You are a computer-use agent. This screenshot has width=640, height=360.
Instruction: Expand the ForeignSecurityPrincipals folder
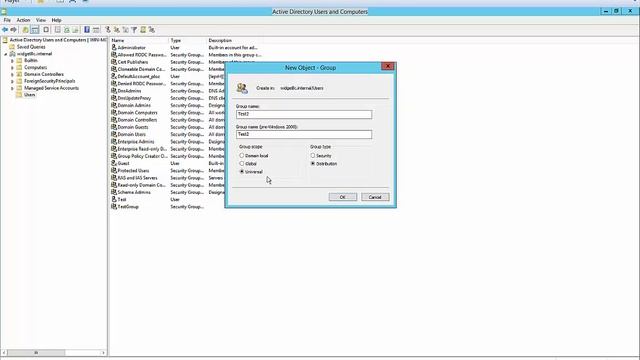(x=12, y=81)
